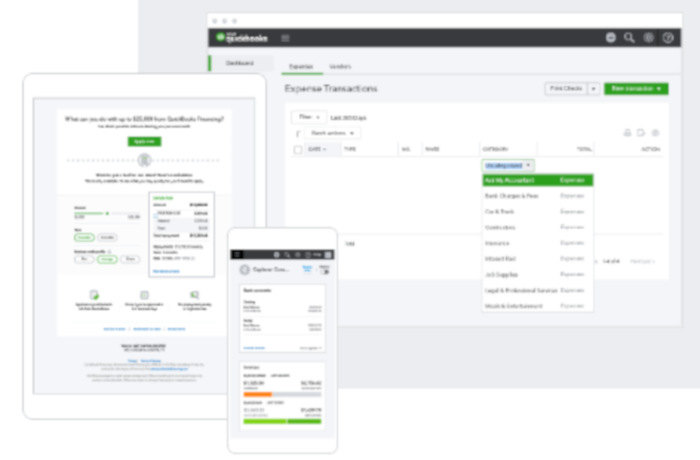The height and width of the screenshot is (460, 700).
Task: Click the blue link in loan summary box
Action: point(166,271)
